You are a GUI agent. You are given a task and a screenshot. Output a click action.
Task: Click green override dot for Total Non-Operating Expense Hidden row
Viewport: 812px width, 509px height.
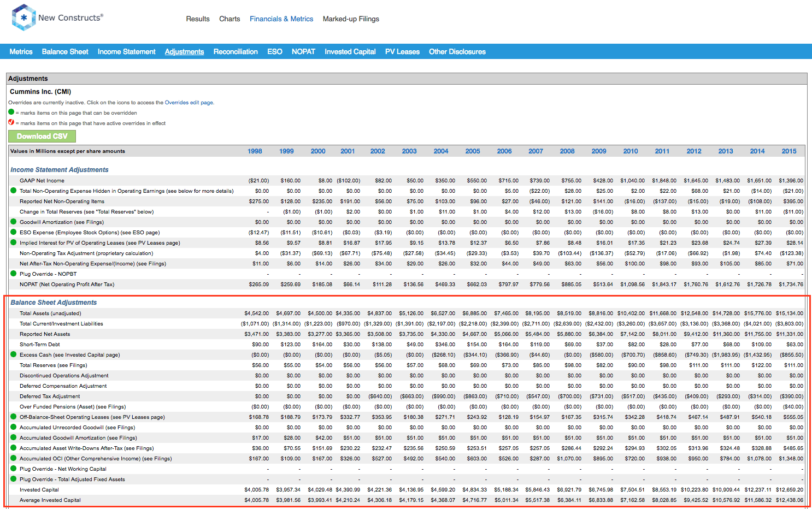14,191
